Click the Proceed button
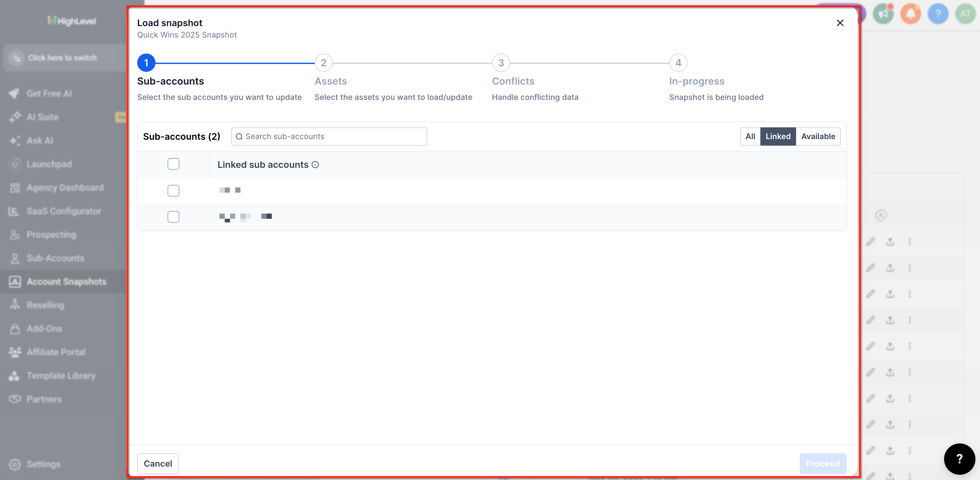This screenshot has width=980, height=480. point(823,464)
